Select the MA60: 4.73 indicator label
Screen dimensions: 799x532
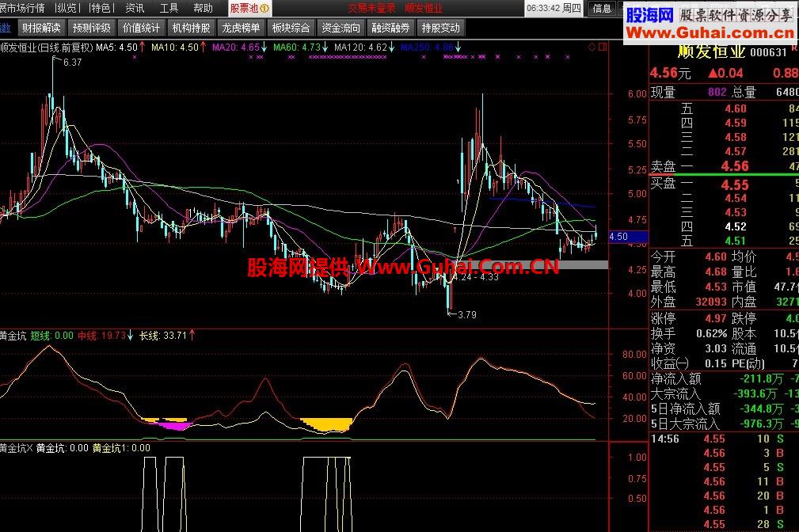[301, 47]
